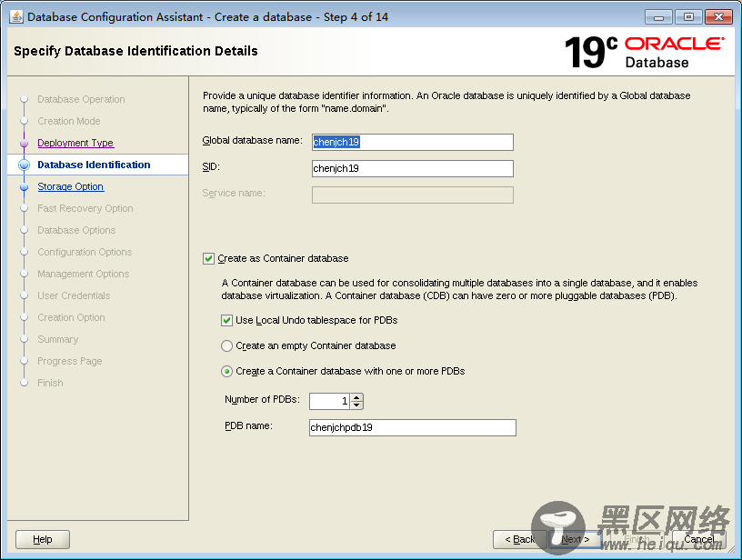The height and width of the screenshot is (560, 742).
Task: Minimize the Database Configuration Assistant window
Action: [658, 17]
